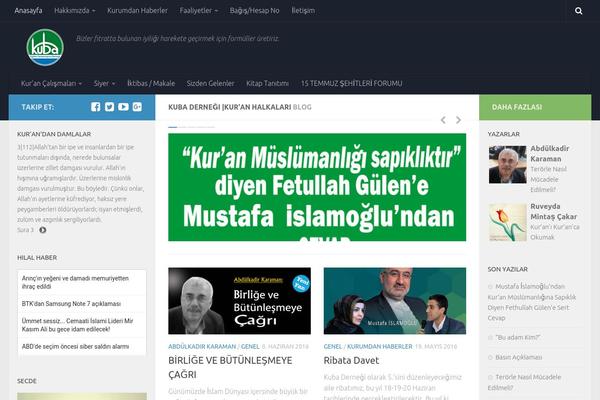Open ABDÜLKADIR KARAMAN category link

point(202,346)
